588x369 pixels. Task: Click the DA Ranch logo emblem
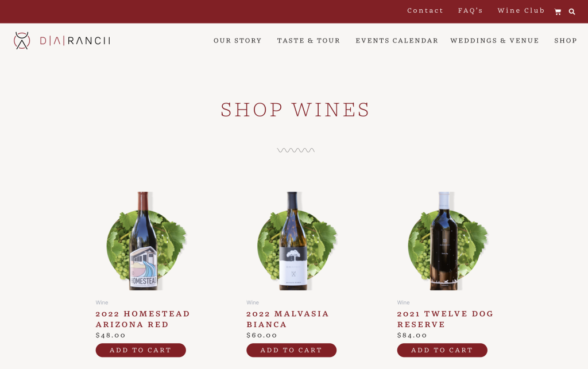click(x=22, y=41)
